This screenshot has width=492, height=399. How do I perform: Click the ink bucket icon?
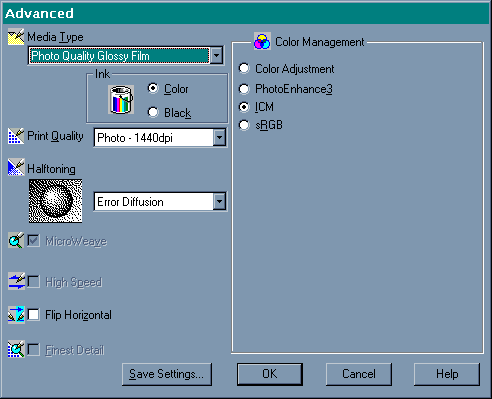pyautogui.click(x=121, y=99)
